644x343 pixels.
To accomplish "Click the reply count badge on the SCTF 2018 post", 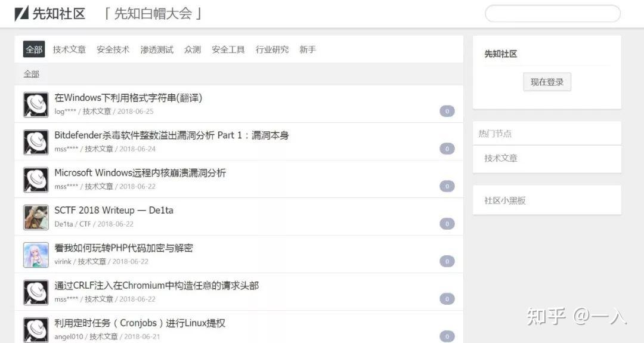I will pyautogui.click(x=447, y=224).
